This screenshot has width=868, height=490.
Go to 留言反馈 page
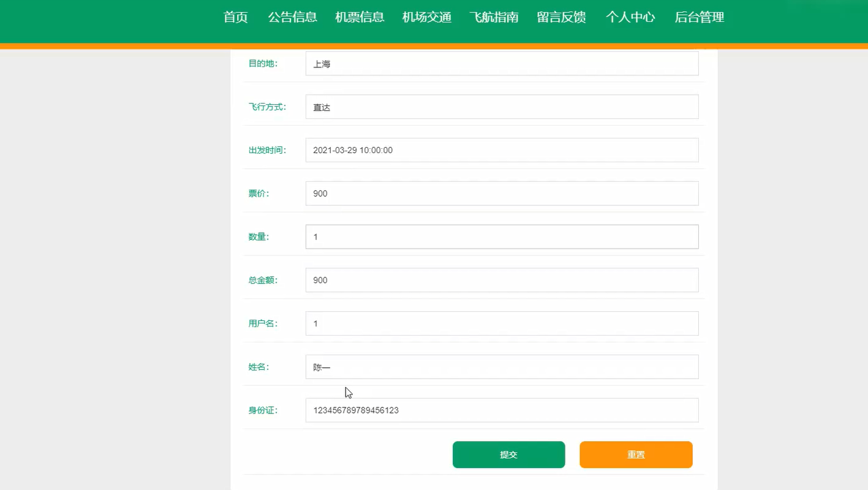pos(561,17)
